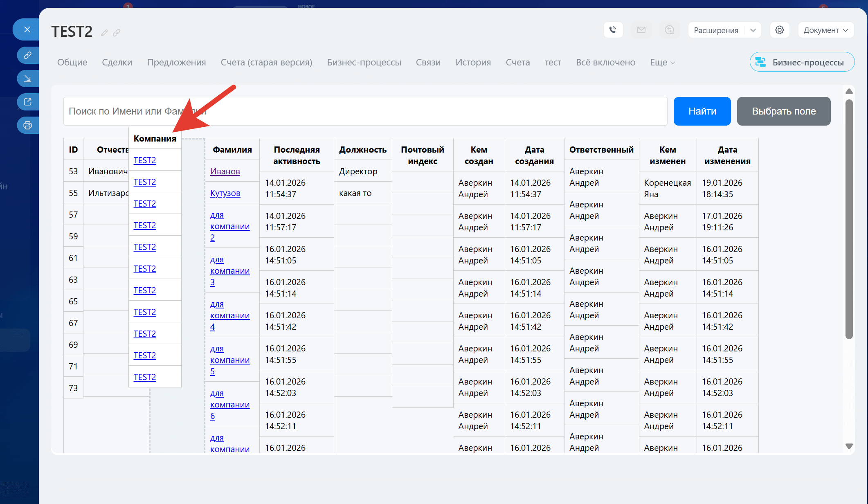Click the small link icon next to TEST2 title
The width and height of the screenshot is (868, 504).
(x=117, y=33)
